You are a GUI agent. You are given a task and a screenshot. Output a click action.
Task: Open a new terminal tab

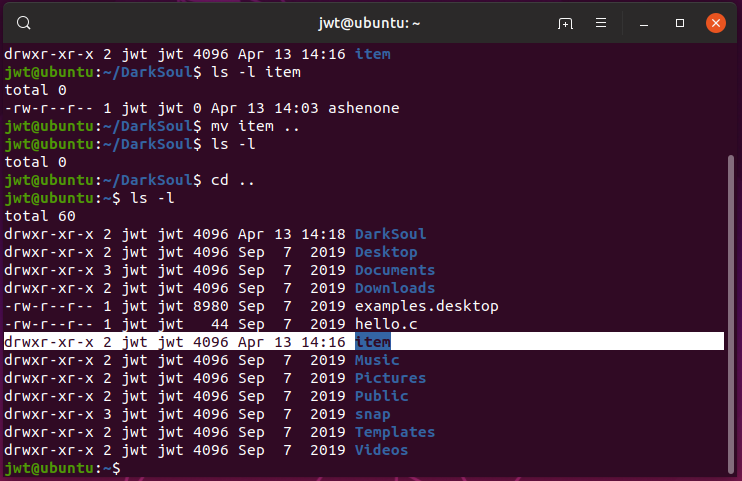[x=565, y=23]
